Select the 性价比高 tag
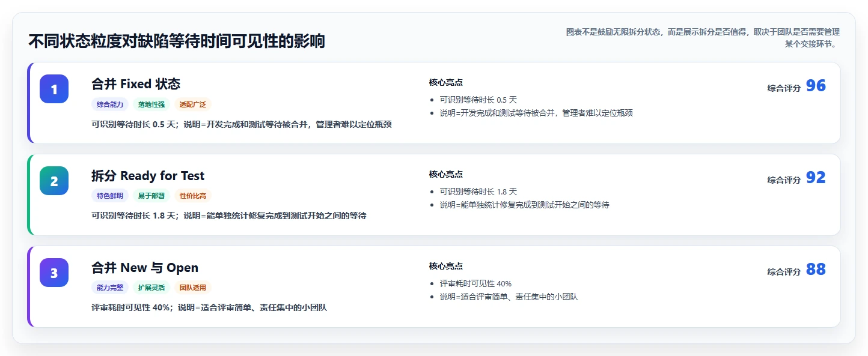This screenshot has height=356, width=868. (x=193, y=196)
